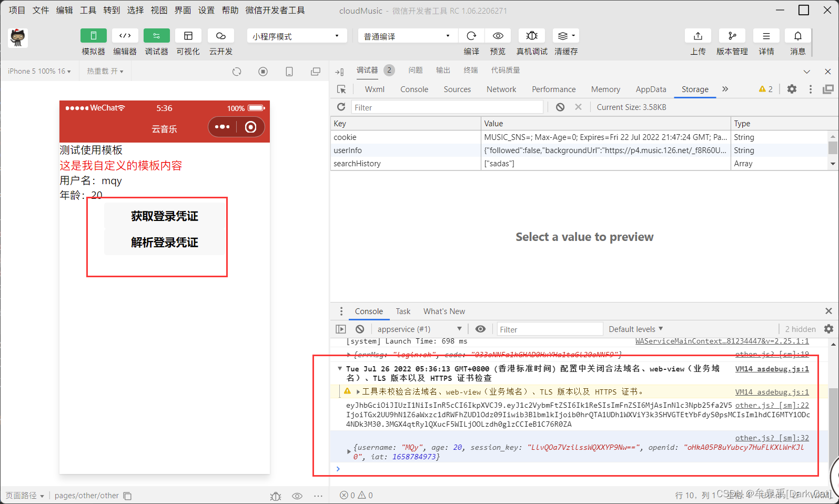839x504 pixels.
Task: Switch to What's New drawer tab
Action: (x=444, y=311)
